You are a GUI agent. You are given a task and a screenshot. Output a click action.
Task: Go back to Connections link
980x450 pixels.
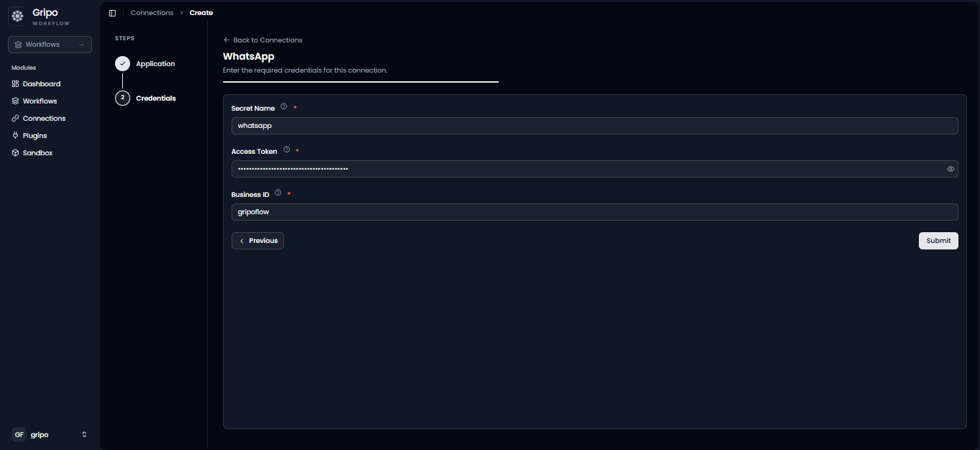pyautogui.click(x=263, y=40)
